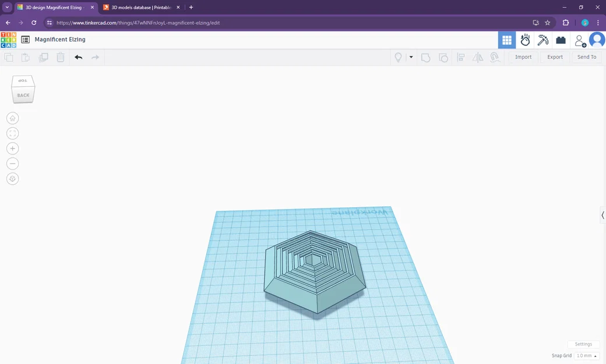Viewport: 606px width, 364px height.
Task: Click the Zoom out minus button
Action: pyautogui.click(x=12, y=164)
